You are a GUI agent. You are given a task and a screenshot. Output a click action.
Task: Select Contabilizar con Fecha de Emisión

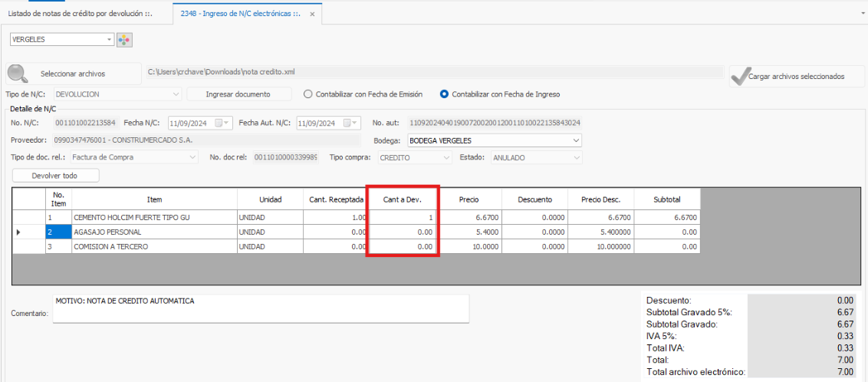[308, 94]
